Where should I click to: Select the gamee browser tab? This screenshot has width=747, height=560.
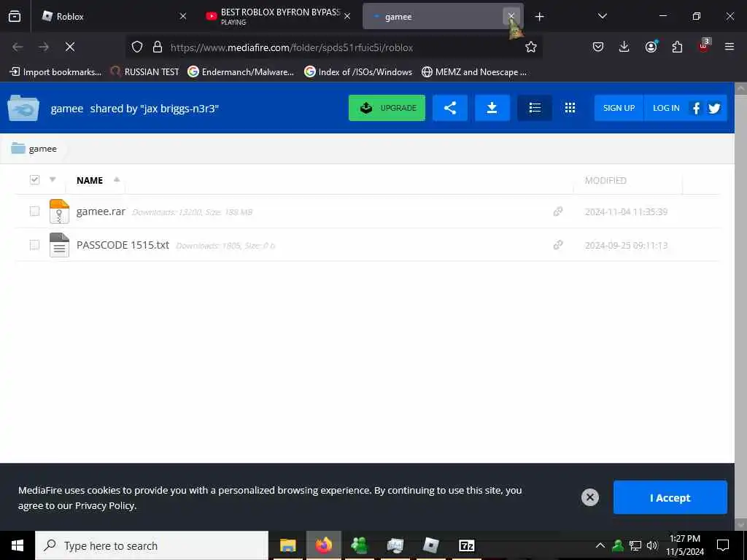pyautogui.click(x=443, y=16)
